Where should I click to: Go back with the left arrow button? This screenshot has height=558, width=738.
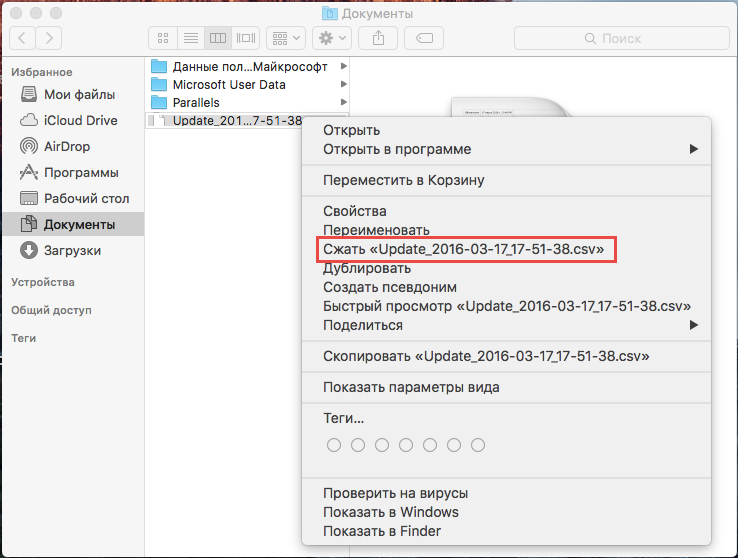click(22, 38)
